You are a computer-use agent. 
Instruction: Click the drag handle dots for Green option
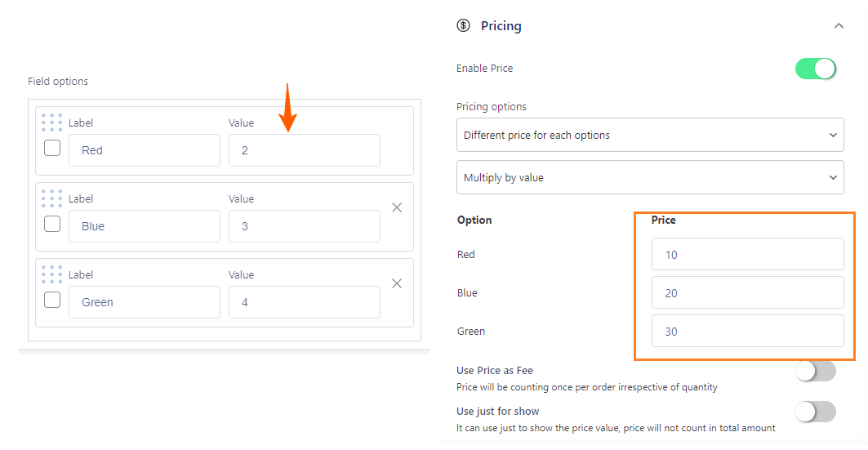point(52,274)
